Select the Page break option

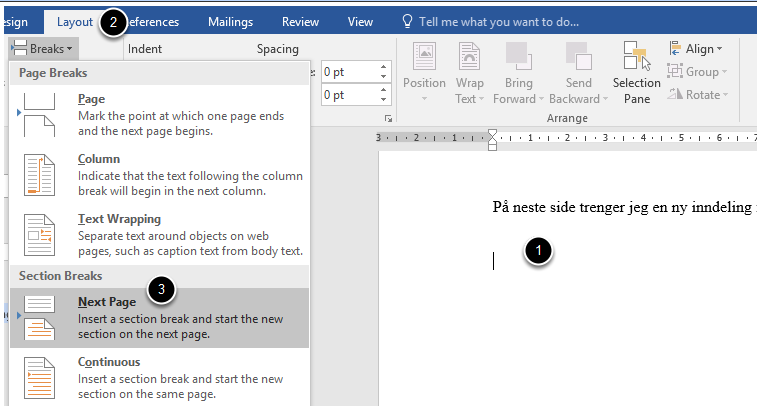point(159,114)
